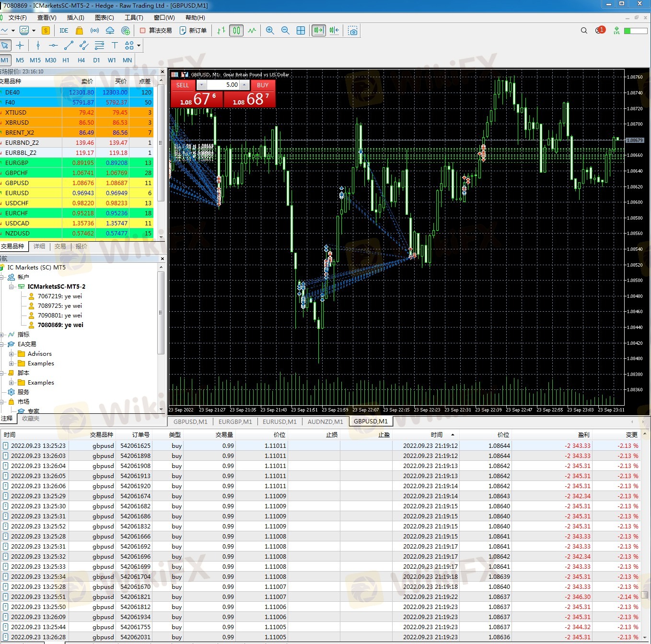Screen dimensions: 651x644
Task: Zoom out on the chart
Action: pyautogui.click(x=285, y=30)
